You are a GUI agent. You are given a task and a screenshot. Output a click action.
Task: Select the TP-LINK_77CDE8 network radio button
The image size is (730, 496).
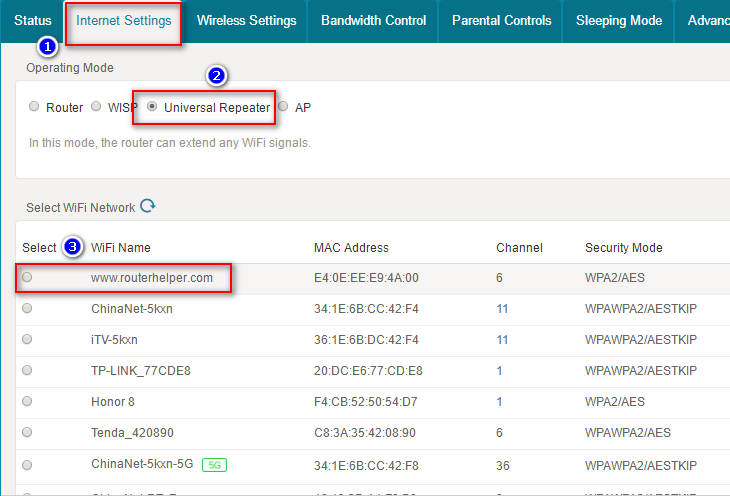27,371
